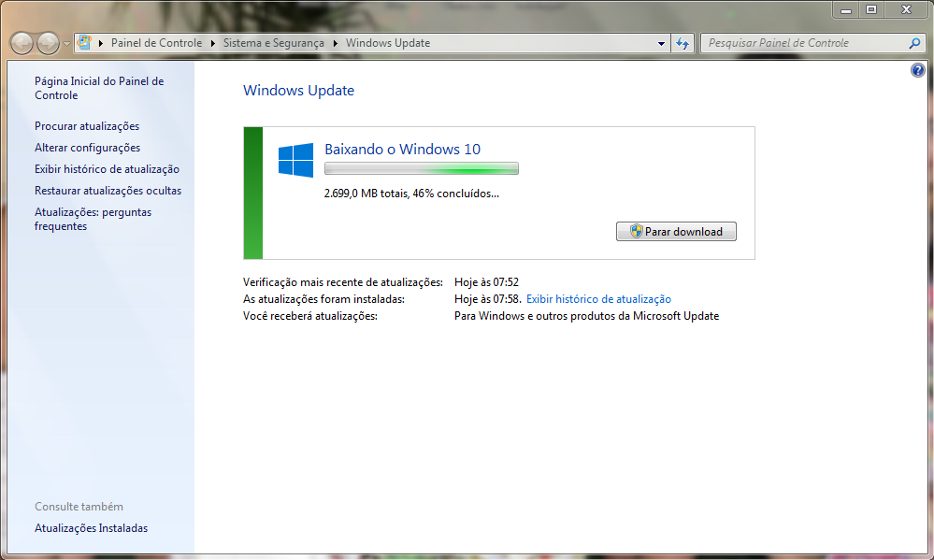Click the download progress bar
This screenshot has height=560, width=934.
pos(421,168)
